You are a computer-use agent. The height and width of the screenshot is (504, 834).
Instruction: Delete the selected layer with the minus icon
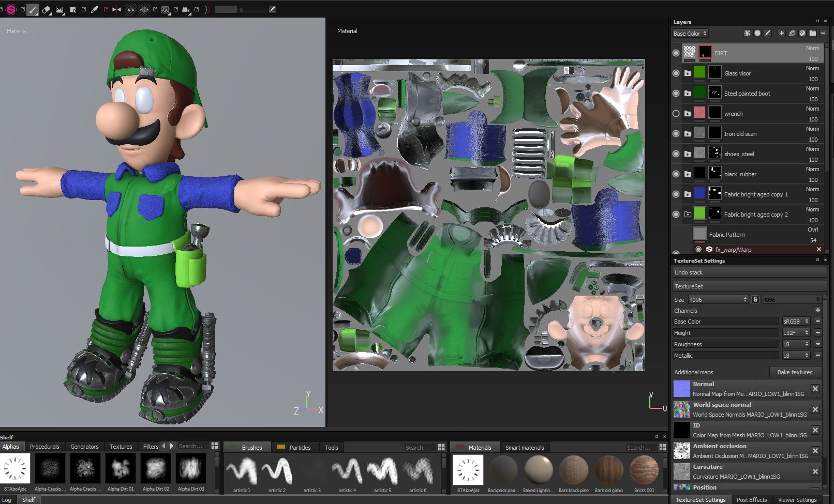click(x=823, y=33)
